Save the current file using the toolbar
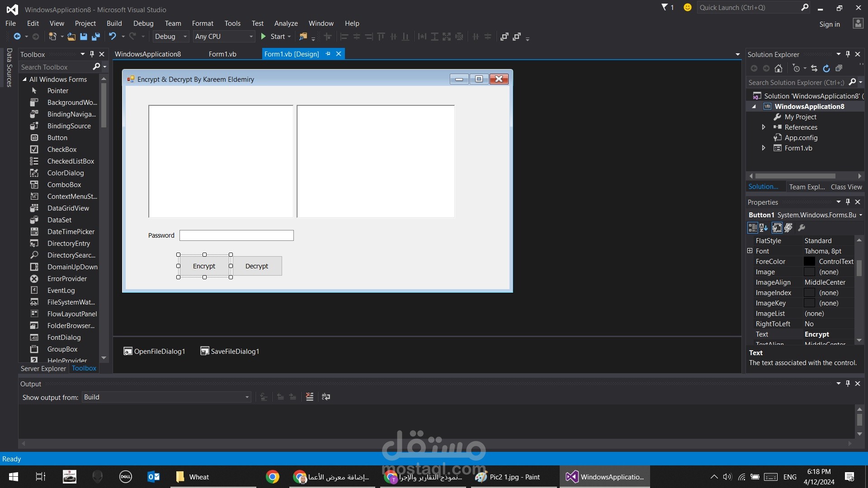 pyautogui.click(x=83, y=37)
